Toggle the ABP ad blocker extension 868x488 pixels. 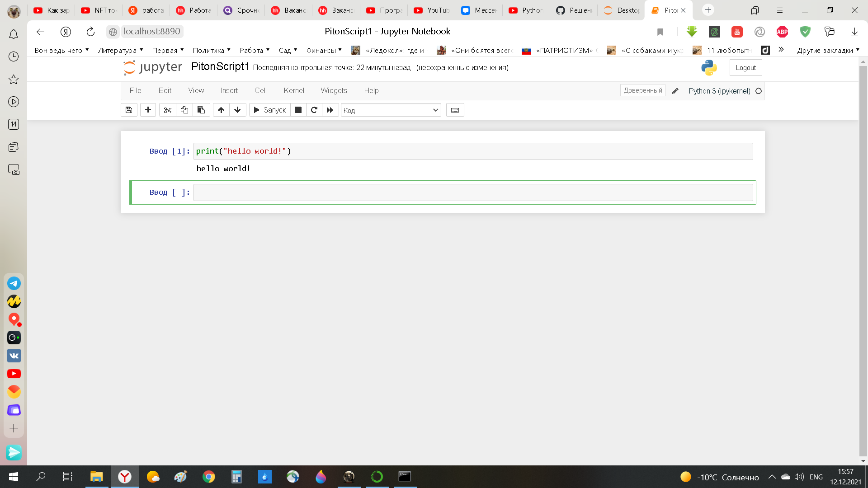782,32
